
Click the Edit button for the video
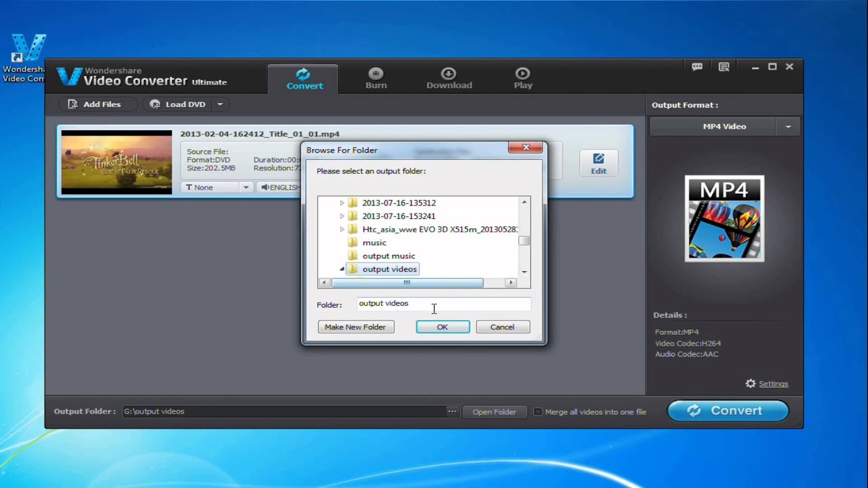[598, 163]
